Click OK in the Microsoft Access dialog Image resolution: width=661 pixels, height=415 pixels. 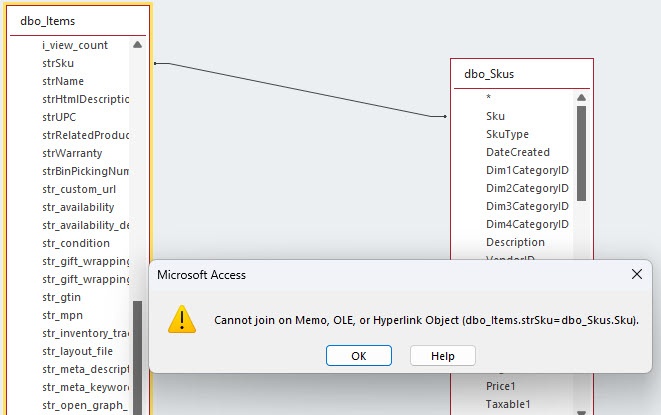click(359, 356)
